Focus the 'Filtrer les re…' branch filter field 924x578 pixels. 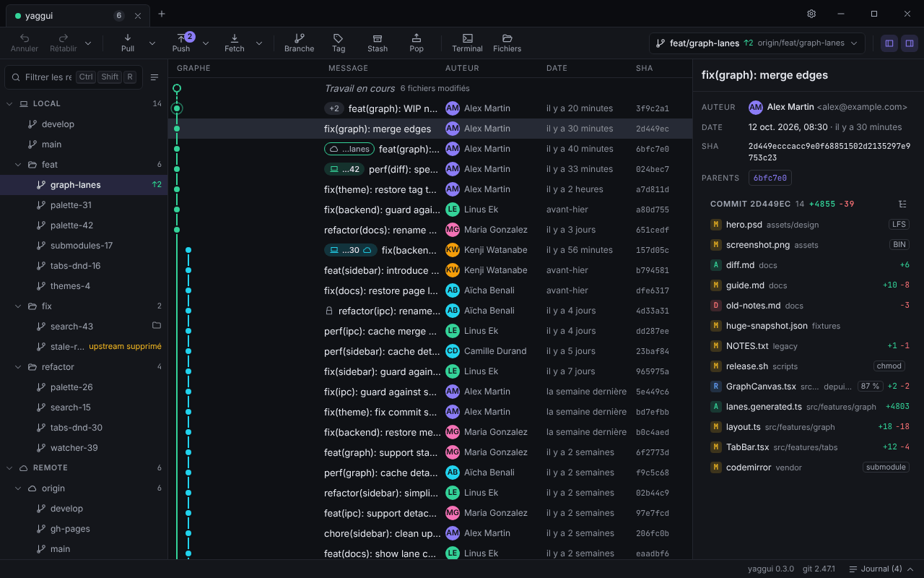pyautogui.click(x=74, y=77)
